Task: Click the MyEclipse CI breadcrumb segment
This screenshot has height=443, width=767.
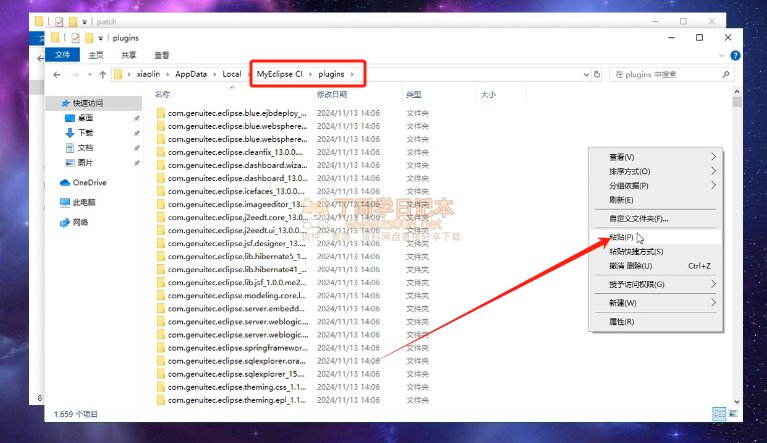Action: [279, 75]
